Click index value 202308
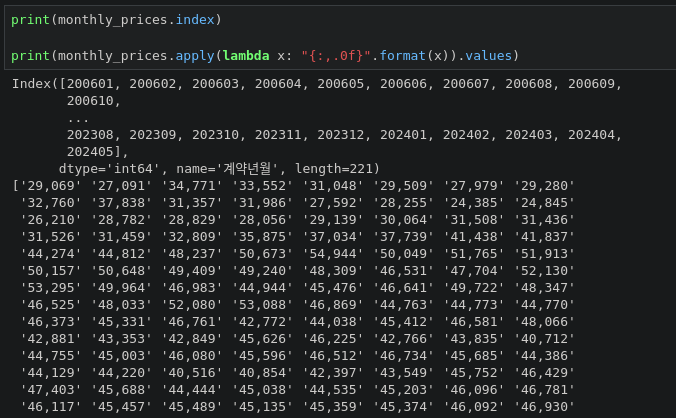Screen dimensions: 676x418 click(90, 135)
